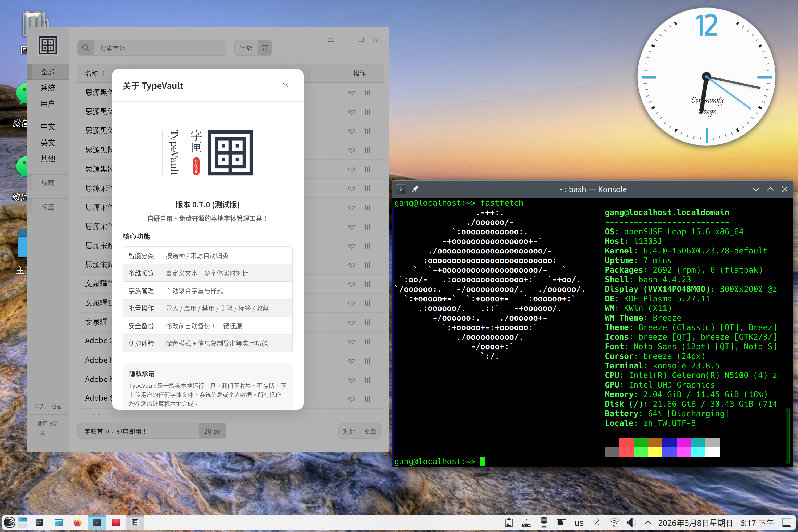Open the openSUSE application launcher
This screenshot has height=532, width=798.
point(9,522)
